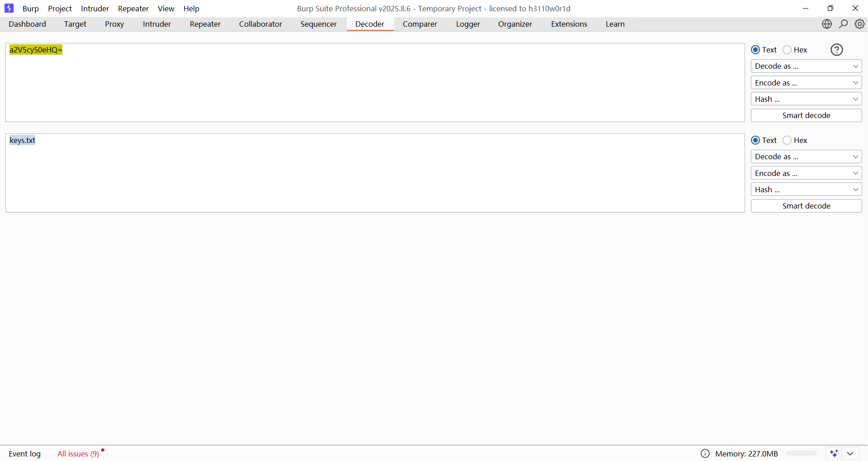868x461 pixels.
Task: Open the Intruder menu in the menu bar
Action: pyautogui.click(x=95, y=9)
